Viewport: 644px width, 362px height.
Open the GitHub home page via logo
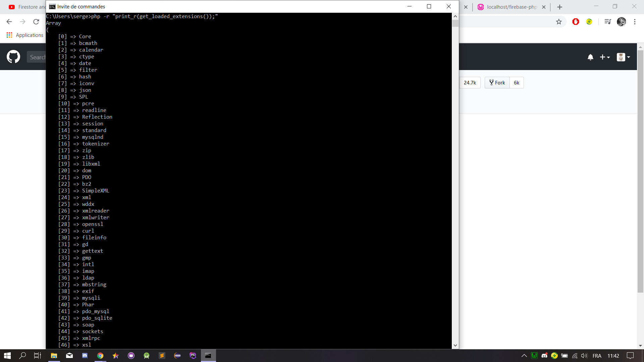pyautogui.click(x=13, y=57)
